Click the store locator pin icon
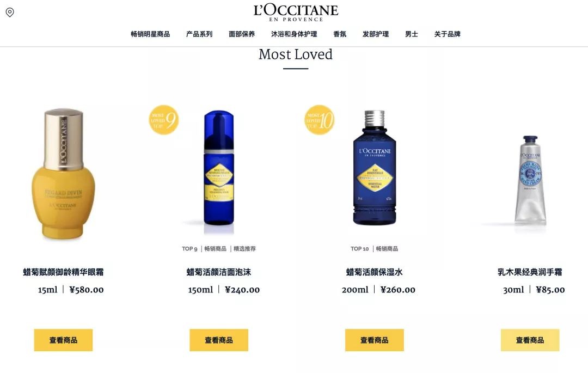Screen dimensions: 588x373 pyautogui.click(x=10, y=13)
